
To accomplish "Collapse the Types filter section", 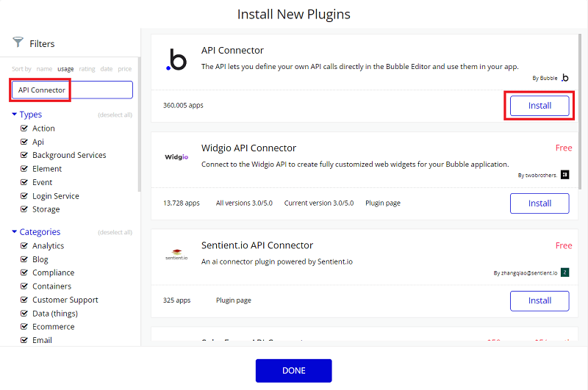I will [14, 114].
